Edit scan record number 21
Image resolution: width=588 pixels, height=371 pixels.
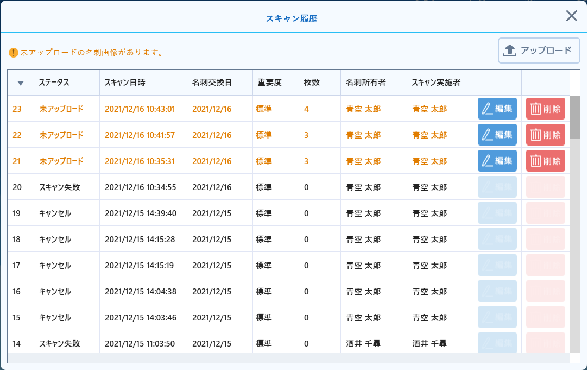pos(497,161)
